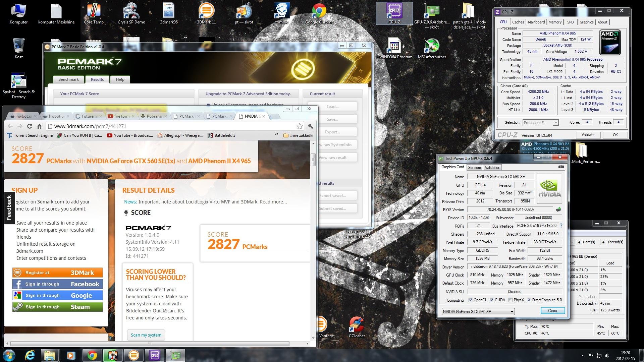This screenshot has height=362, width=644.
Task: Open Mainboard tab in CPU-Z
Action: (x=536, y=22)
